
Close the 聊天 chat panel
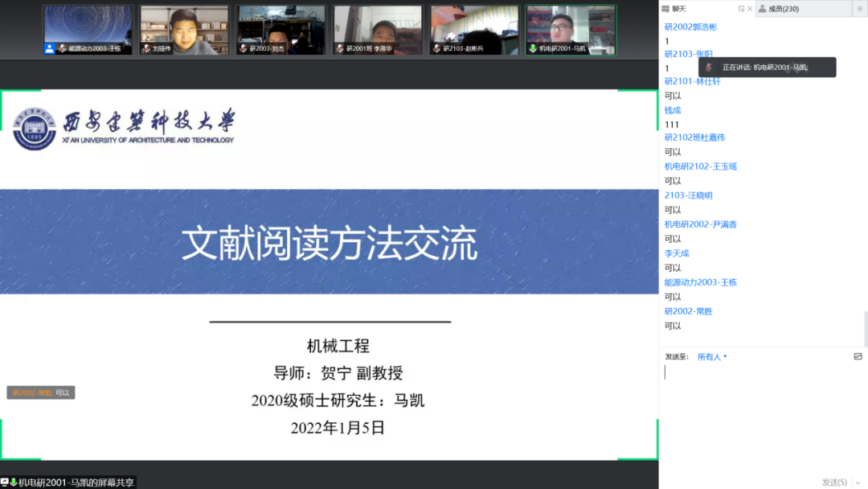750,9
